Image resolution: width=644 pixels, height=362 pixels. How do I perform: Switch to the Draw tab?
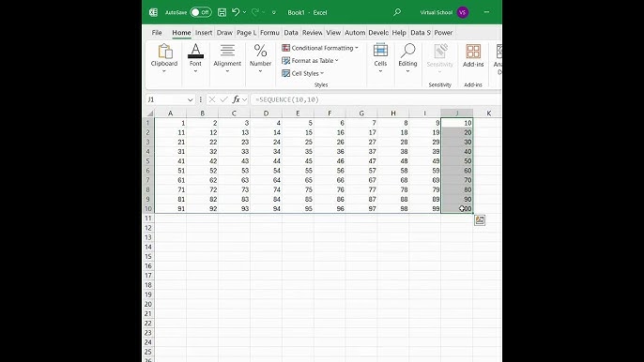point(224,33)
